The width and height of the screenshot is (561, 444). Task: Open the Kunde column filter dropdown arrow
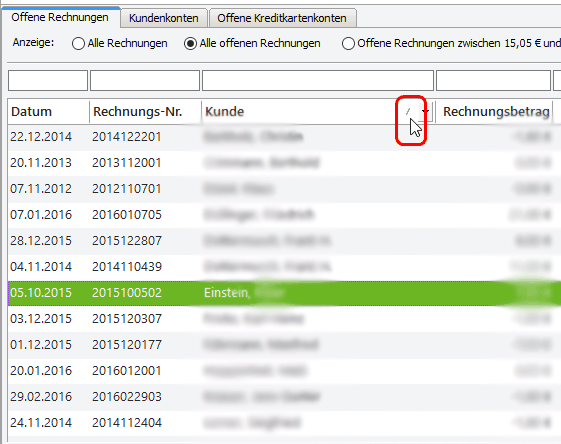click(x=426, y=112)
